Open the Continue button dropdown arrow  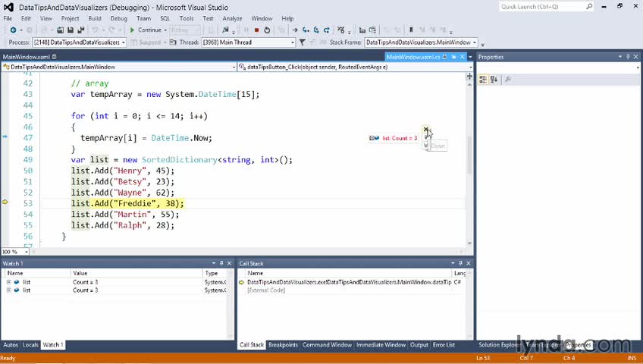[x=165, y=30]
